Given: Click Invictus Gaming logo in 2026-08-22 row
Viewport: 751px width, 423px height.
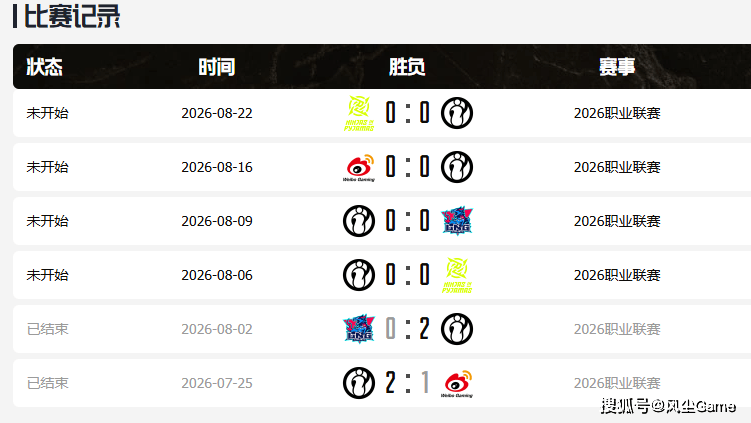Looking at the screenshot, I should click(x=457, y=113).
